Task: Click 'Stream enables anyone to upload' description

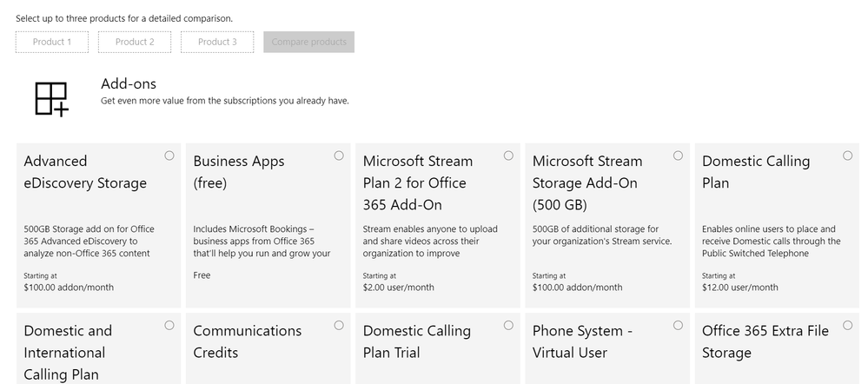Action: pos(430,242)
